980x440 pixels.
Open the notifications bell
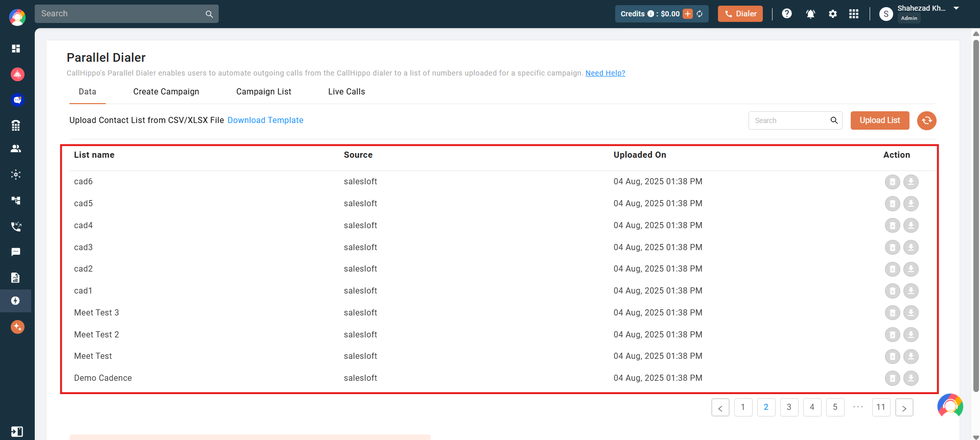(810, 14)
